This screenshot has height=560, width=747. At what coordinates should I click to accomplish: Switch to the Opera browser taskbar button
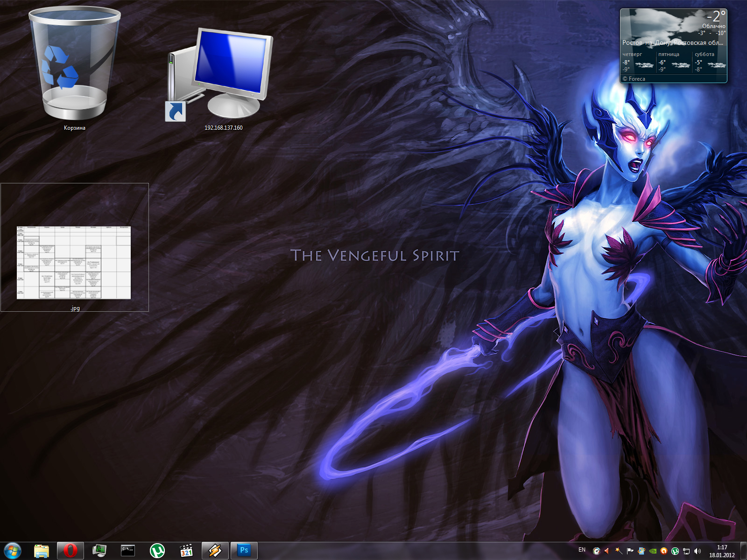click(70, 551)
